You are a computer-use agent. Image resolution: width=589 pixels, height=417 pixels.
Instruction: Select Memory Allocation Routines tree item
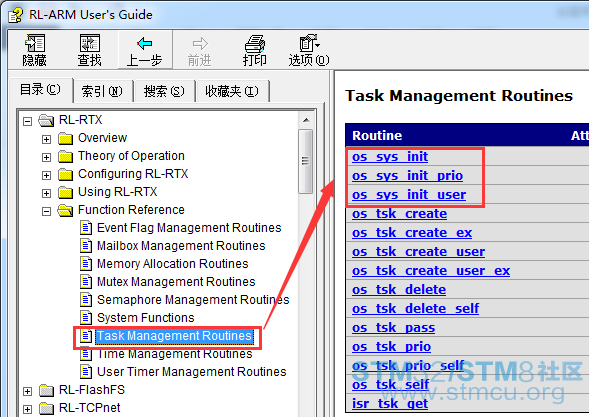pos(173,264)
